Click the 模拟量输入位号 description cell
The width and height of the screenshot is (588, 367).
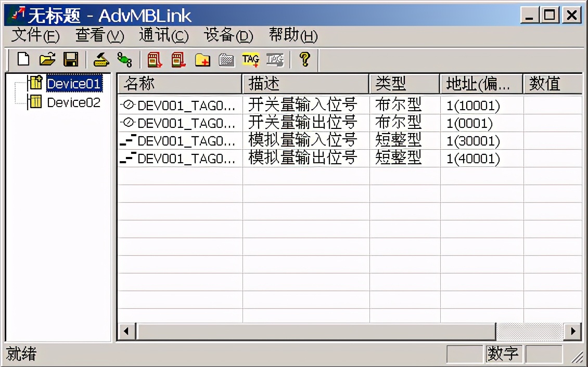click(302, 140)
